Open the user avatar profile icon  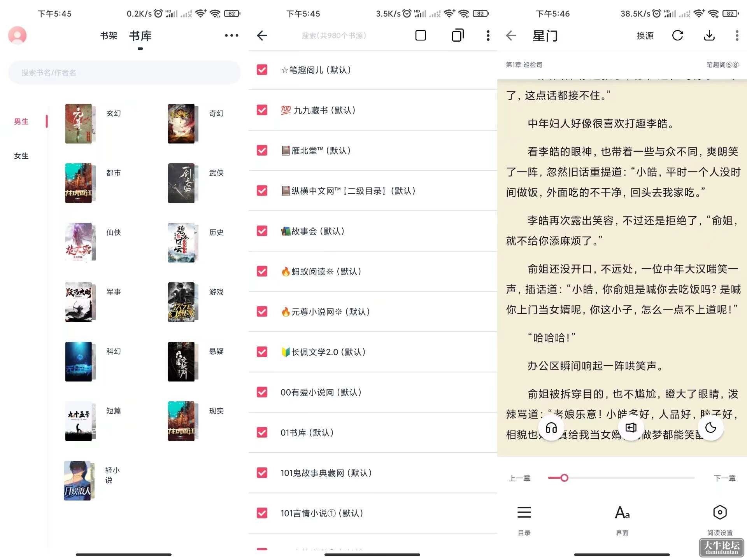pos(17,35)
